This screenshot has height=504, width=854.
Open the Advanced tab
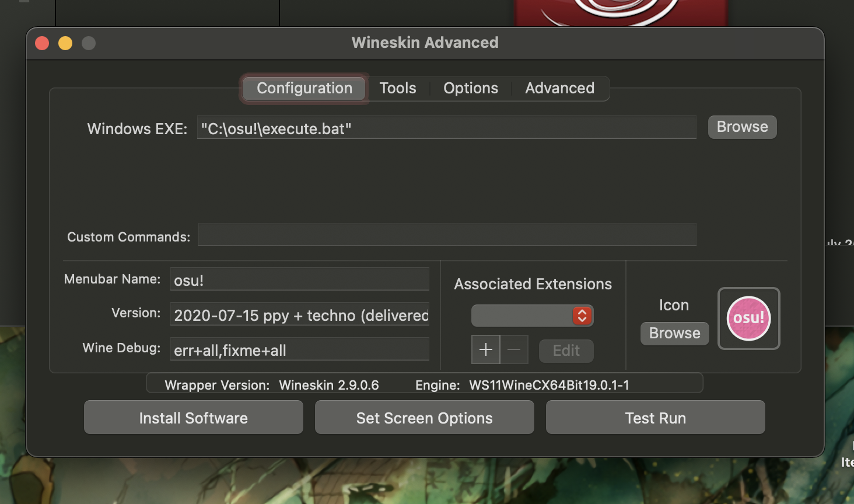point(560,88)
